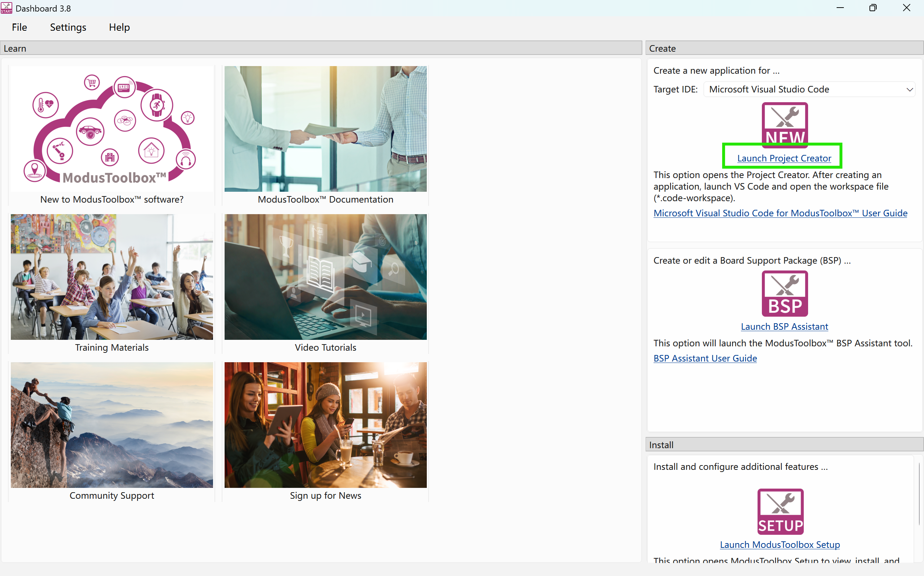Click the Learn panel header

[321, 48]
